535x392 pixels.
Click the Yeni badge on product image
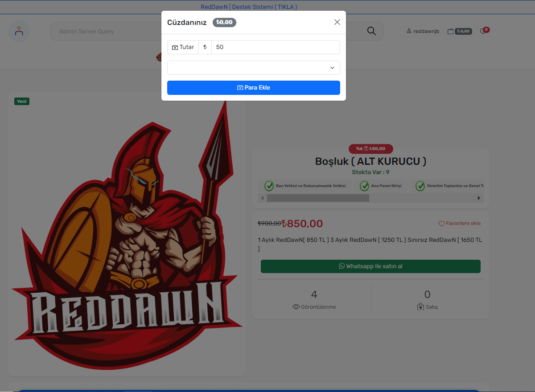pyautogui.click(x=22, y=102)
